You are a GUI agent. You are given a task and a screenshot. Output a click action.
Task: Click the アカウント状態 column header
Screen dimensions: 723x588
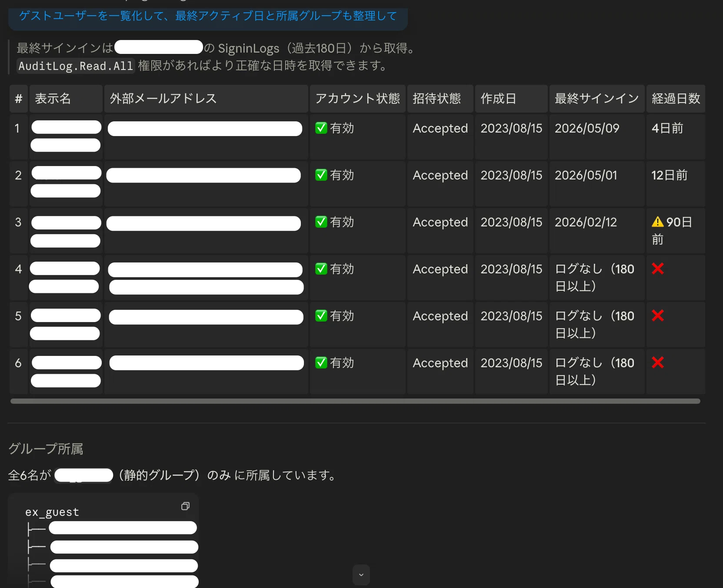[x=357, y=99]
